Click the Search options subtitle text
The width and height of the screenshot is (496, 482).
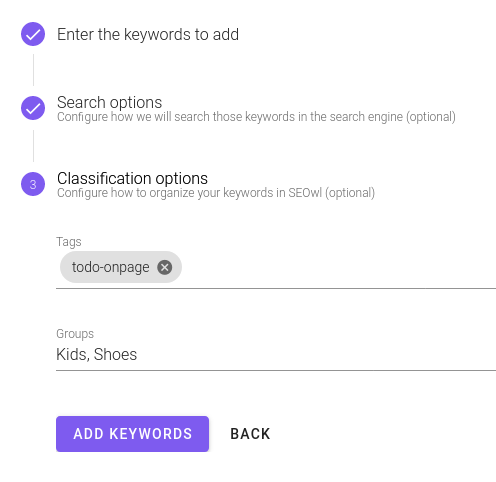pos(256,117)
